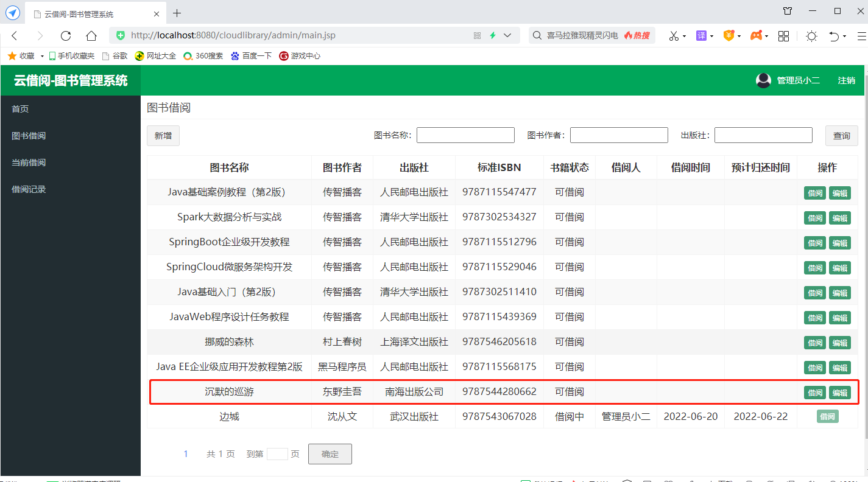
Task: Reload the page with the refresh icon
Action: click(66, 36)
